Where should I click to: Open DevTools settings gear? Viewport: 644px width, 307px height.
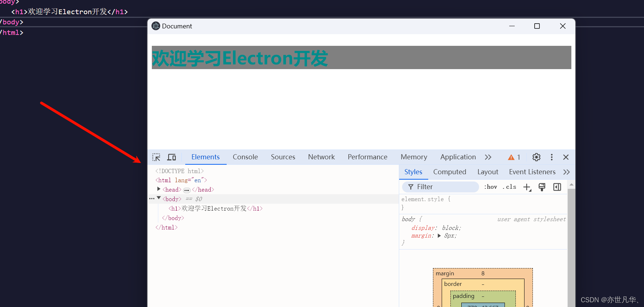[536, 157]
